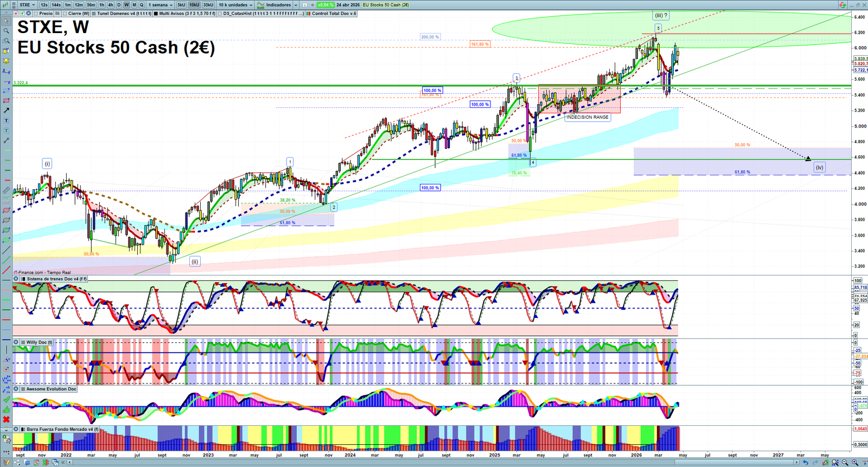Screen dimensions: 868x467
Task: Toggle the 35kU units button
Action: (x=208, y=5)
